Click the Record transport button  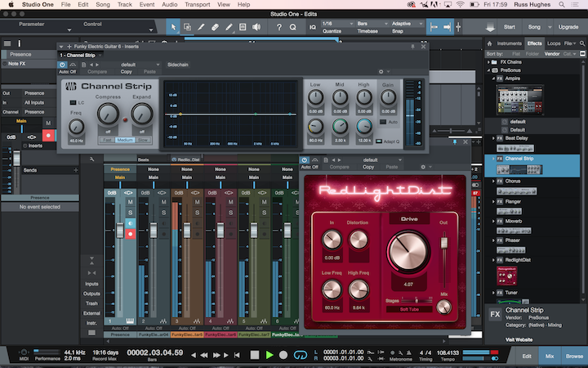point(283,355)
